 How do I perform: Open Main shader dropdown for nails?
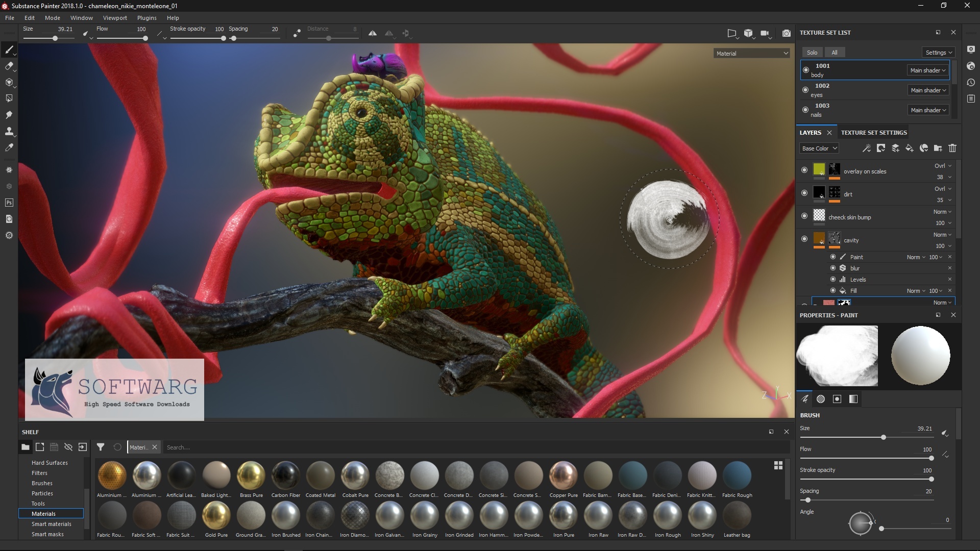(928, 110)
